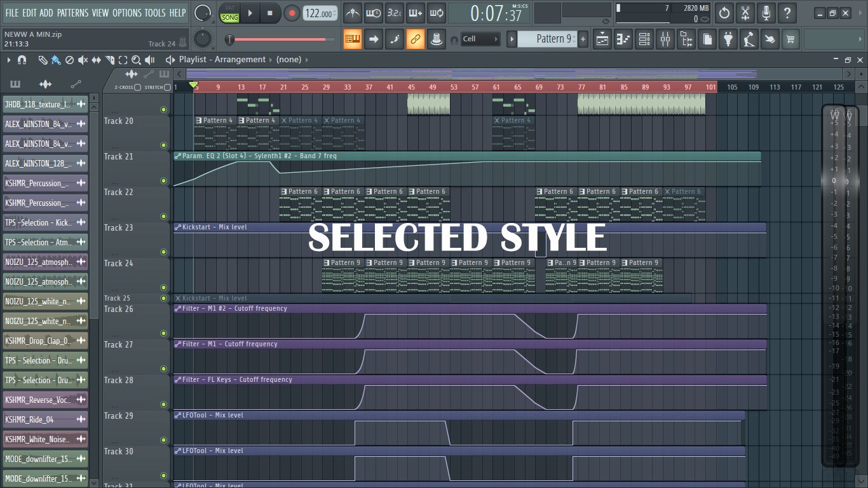Click the Metronome icon
868x488 pixels.
click(x=353, y=13)
